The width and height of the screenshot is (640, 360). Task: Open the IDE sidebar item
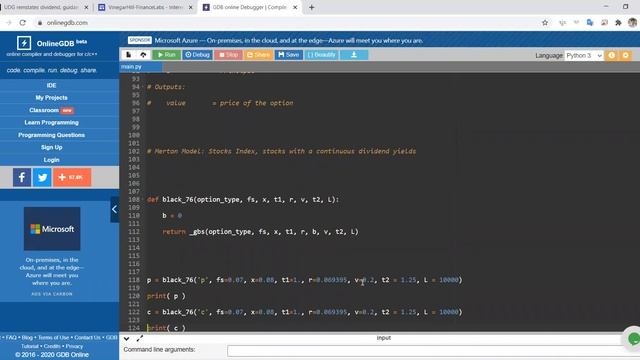[51, 85]
